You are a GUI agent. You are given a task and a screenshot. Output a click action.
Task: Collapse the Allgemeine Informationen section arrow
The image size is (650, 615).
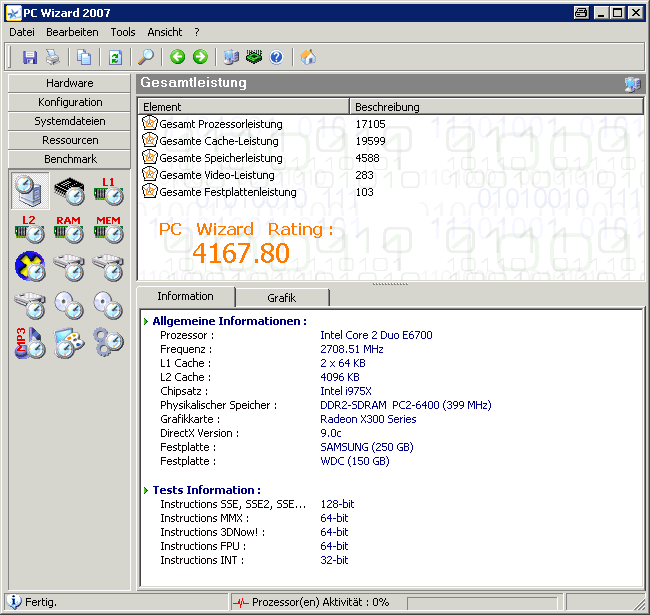coord(146,321)
